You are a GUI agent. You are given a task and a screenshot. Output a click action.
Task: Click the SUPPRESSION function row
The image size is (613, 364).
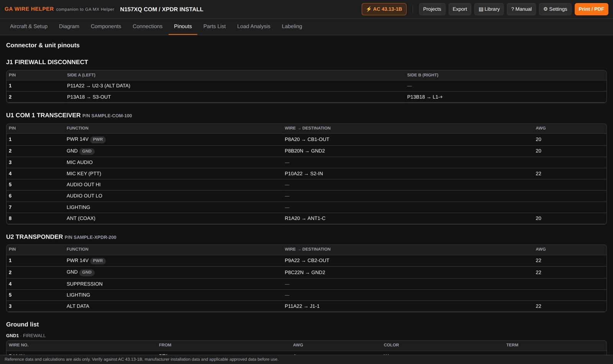306,284
